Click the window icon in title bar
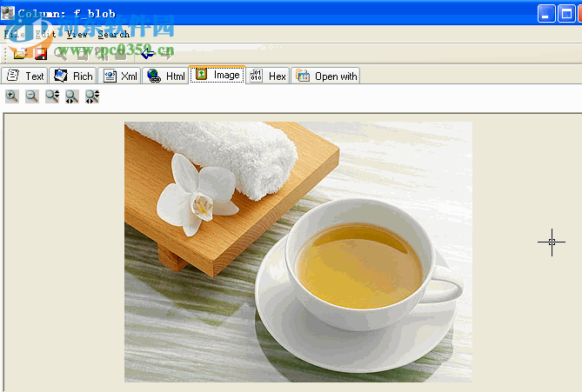The image size is (582, 392). click(8, 13)
